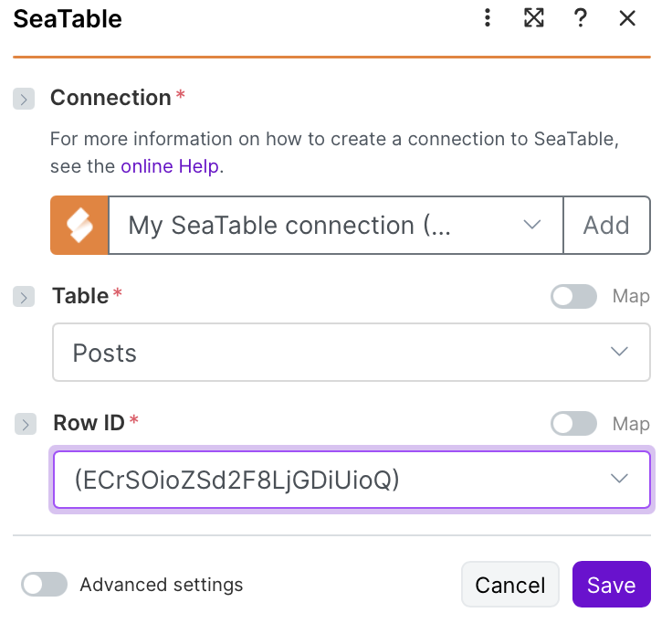Open the Table dropdown showing Posts
Viewport: 672px width, 634px height.
click(351, 353)
